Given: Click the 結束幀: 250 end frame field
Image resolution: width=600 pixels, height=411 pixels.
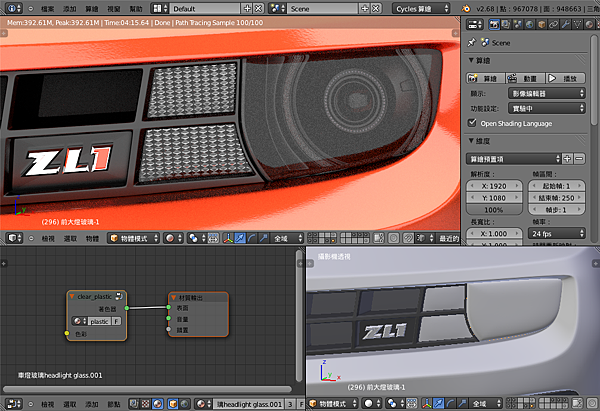Looking at the screenshot, I should (x=556, y=198).
